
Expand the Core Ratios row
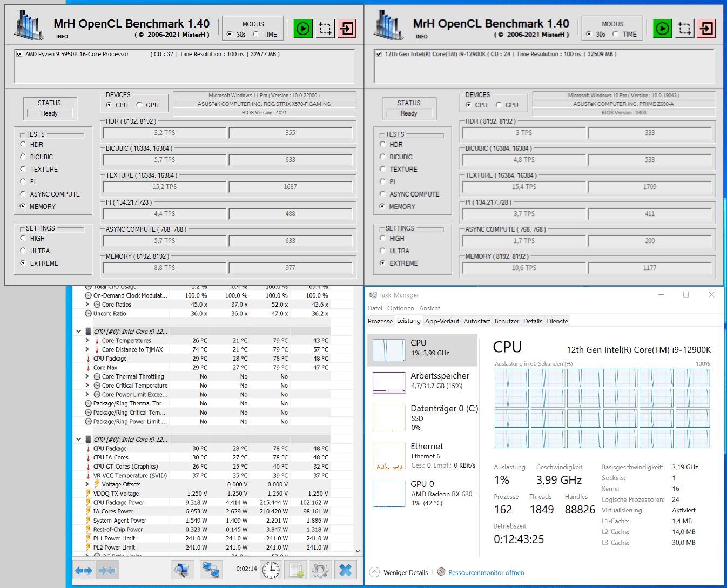(x=87, y=305)
